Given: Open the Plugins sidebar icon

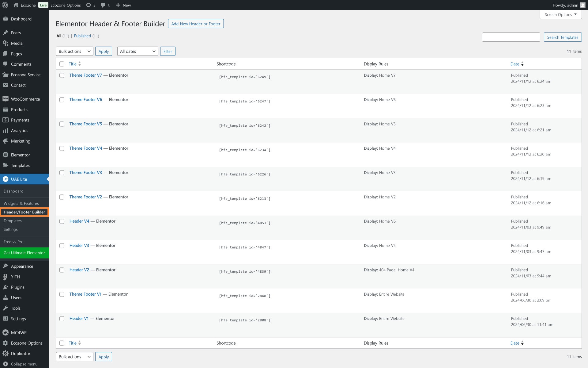Looking at the screenshot, I should click(5, 287).
